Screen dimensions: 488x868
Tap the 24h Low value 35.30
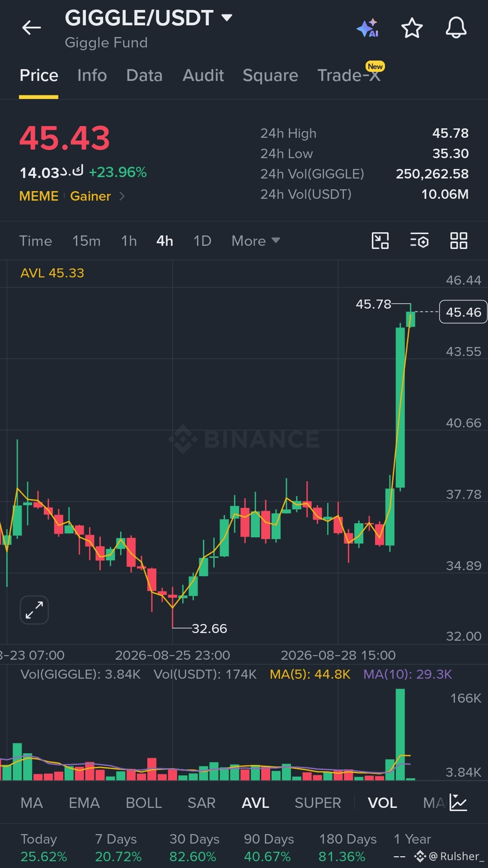[x=450, y=154]
